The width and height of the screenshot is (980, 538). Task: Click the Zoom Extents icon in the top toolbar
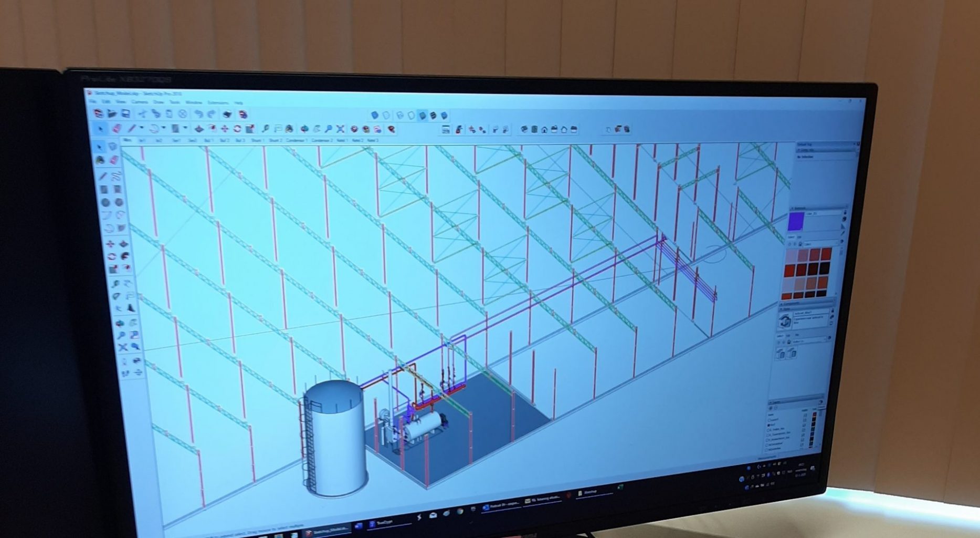[x=340, y=129]
